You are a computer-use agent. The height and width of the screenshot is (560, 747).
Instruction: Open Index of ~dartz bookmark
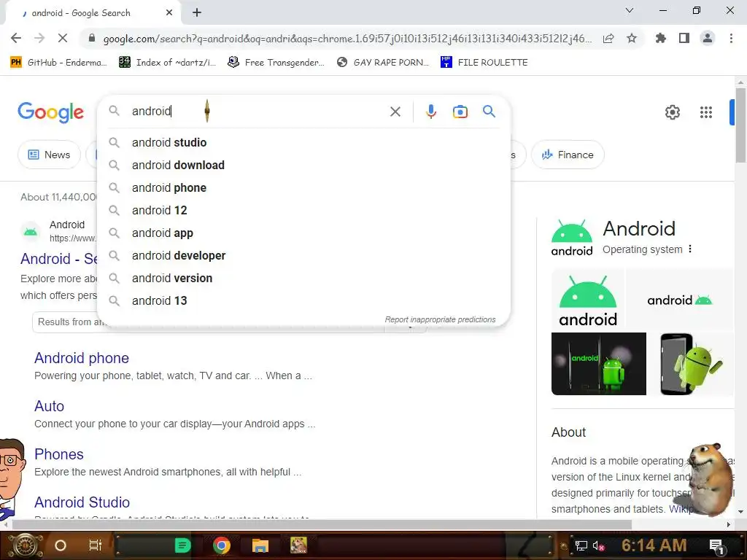(167, 63)
